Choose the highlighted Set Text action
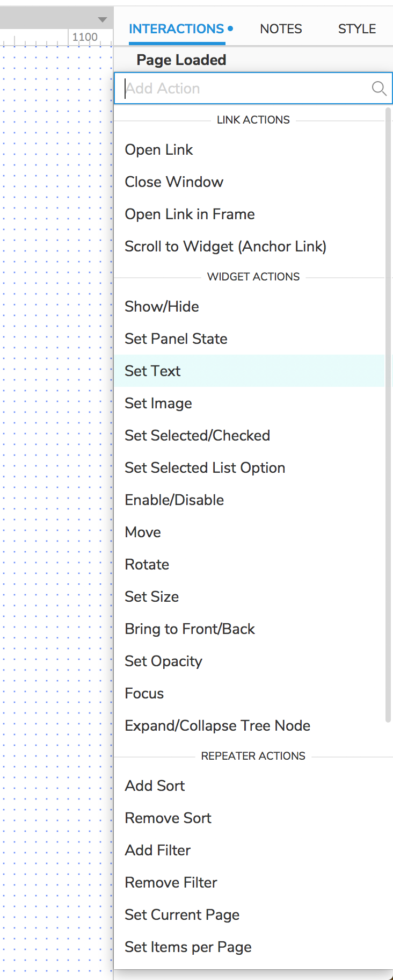The width and height of the screenshot is (393, 980). click(x=249, y=371)
